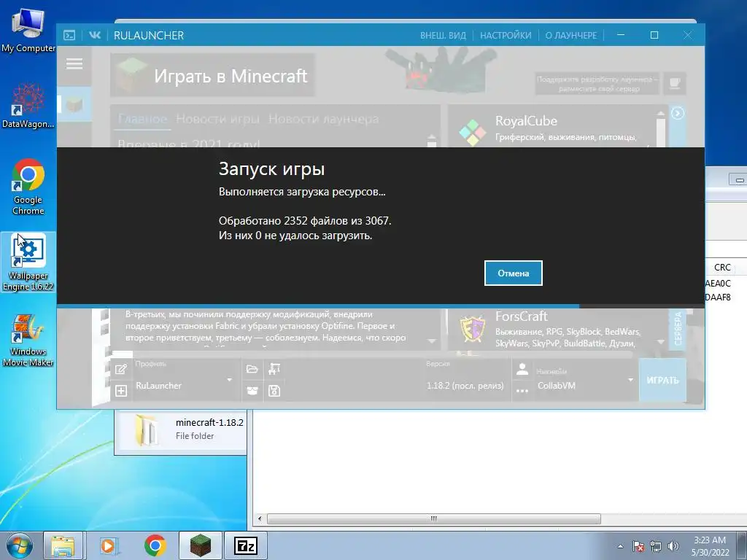The height and width of the screenshot is (560, 747).
Task: Cancel the game launch with Отмена
Action: (x=513, y=273)
